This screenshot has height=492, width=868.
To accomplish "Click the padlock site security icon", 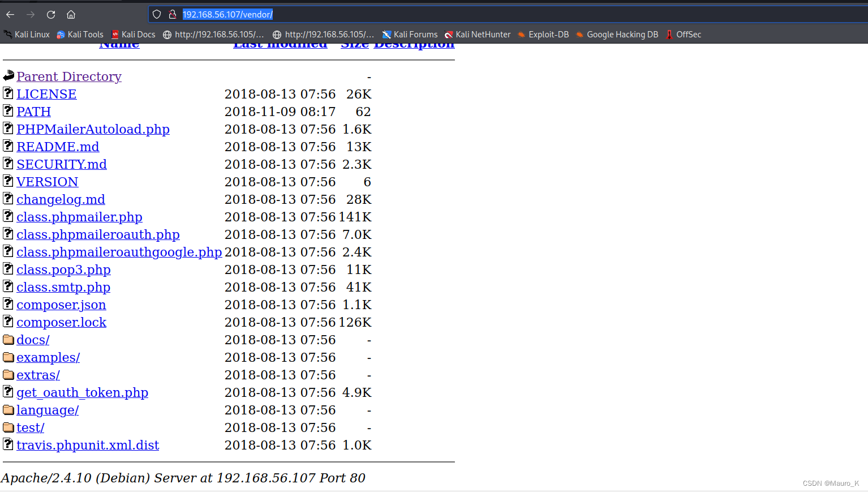I will pos(173,14).
